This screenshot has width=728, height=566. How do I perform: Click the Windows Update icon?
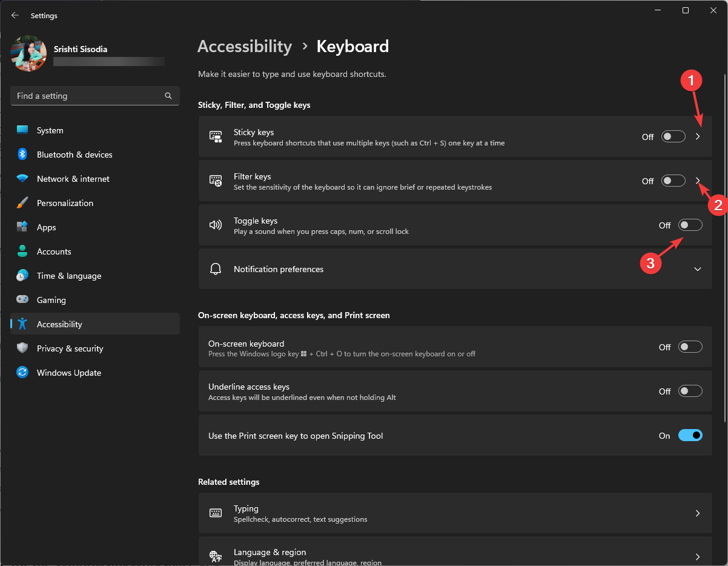[x=22, y=373]
